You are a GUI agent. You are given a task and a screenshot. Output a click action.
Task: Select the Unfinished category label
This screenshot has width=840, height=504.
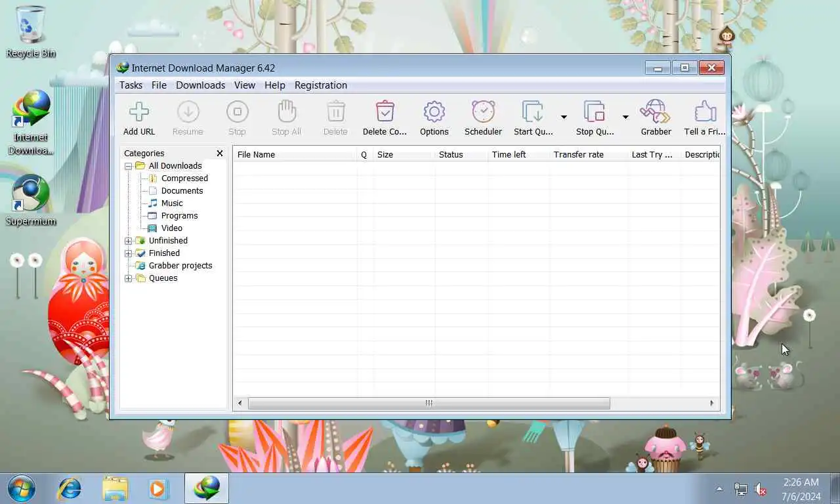pos(168,241)
